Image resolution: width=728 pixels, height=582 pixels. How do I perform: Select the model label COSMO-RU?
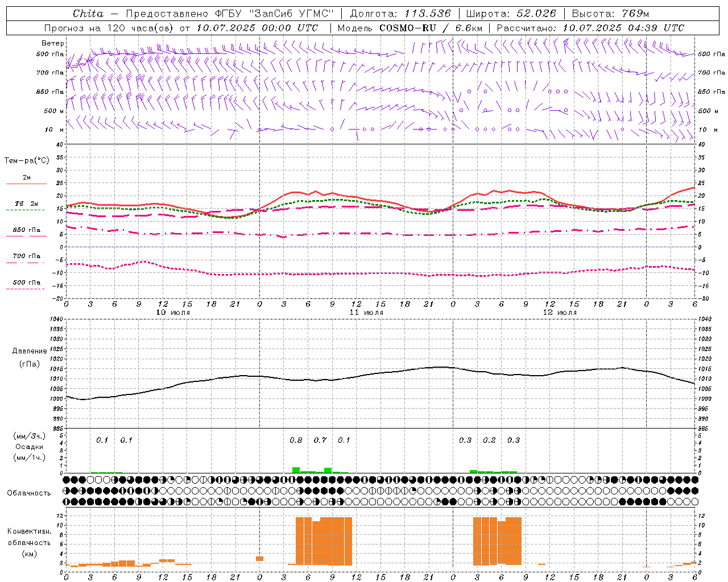click(x=407, y=28)
